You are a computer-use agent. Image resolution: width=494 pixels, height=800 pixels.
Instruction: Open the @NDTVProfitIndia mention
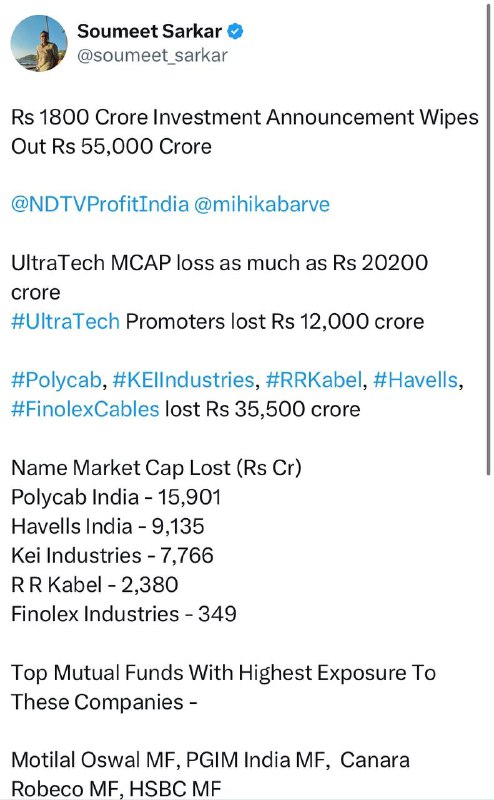tap(100, 204)
